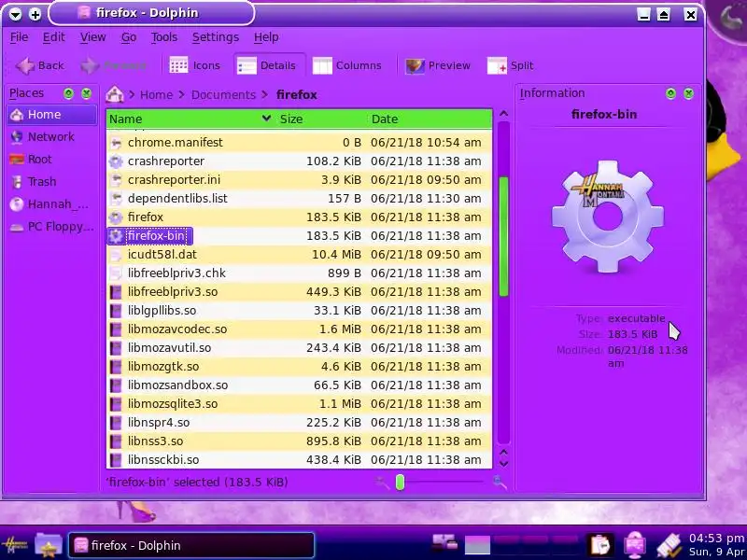Navigate to Home in breadcrumb path
Image resolution: width=747 pixels, height=560 pixels.
[x=156, y=95]
